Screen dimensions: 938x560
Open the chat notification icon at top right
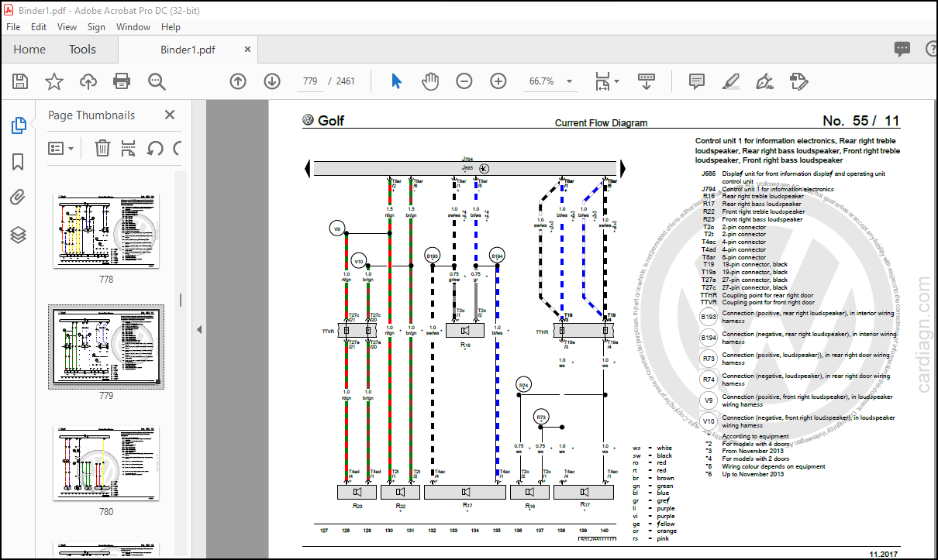tap(902, 50)
